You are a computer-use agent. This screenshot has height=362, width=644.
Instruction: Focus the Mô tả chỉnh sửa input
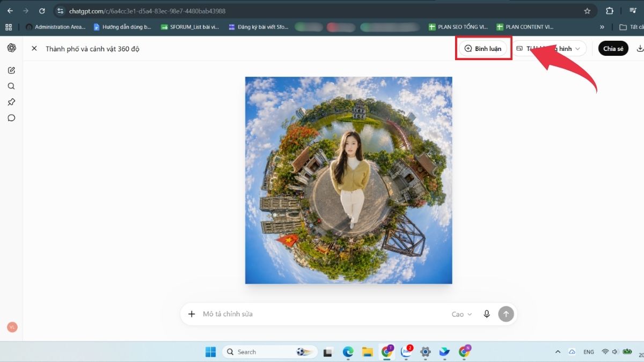[322, 314]
